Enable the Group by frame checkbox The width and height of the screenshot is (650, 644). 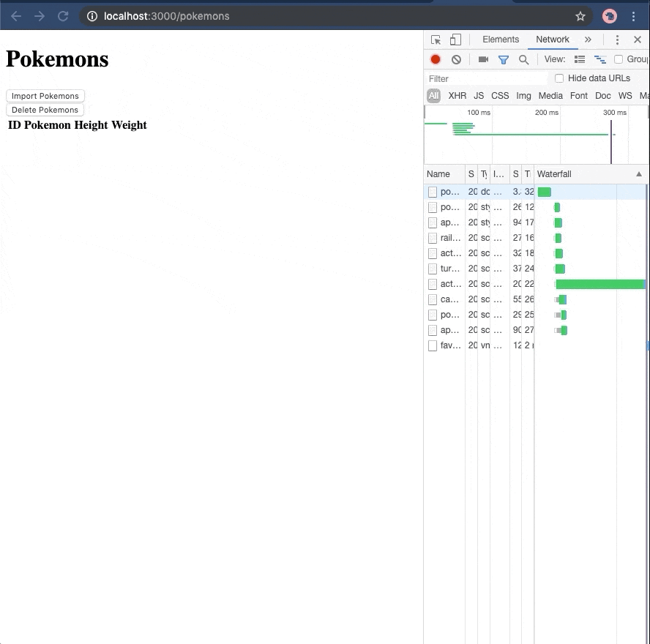pyautogui.click(x=618, y=59)
